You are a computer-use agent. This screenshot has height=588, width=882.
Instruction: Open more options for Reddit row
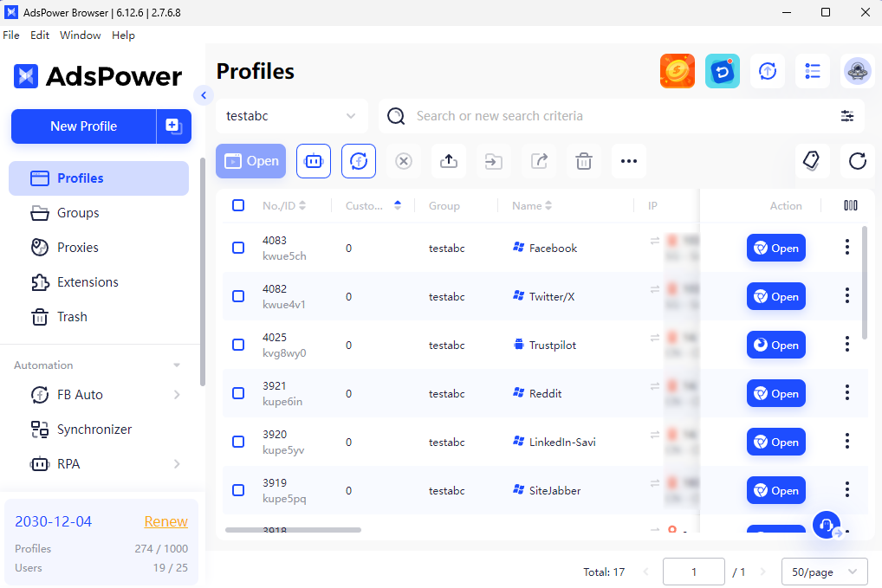[x=847, y=393]
